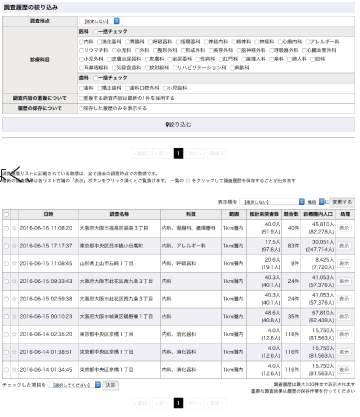Click the 絞り込む filter button

178,125
